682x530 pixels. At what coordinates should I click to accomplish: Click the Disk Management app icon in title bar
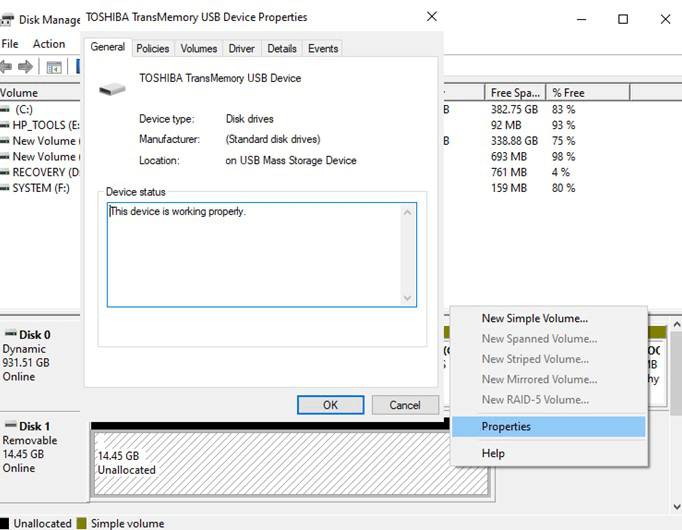pos(7,20)
